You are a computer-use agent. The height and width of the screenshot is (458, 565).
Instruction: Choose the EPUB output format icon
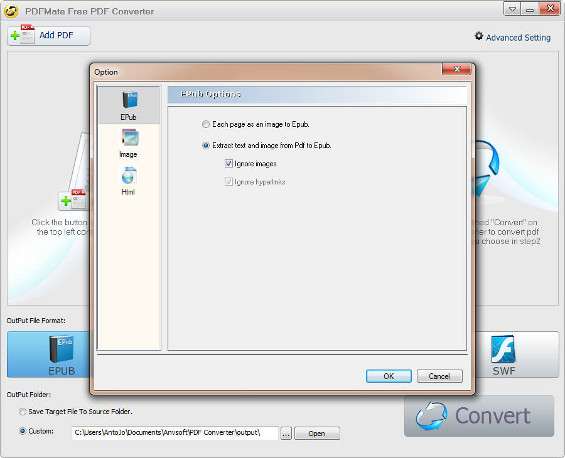(x=61, y=349)
